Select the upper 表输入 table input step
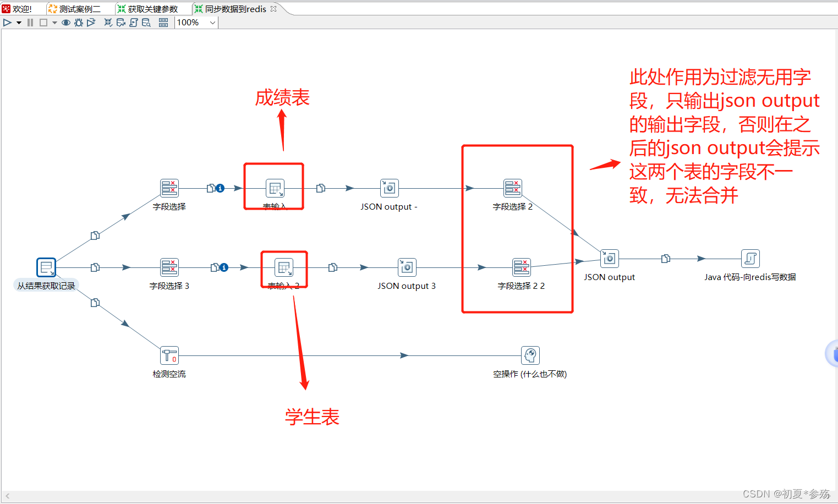Viewport: 838px width, 504px height. click(275, 188)
